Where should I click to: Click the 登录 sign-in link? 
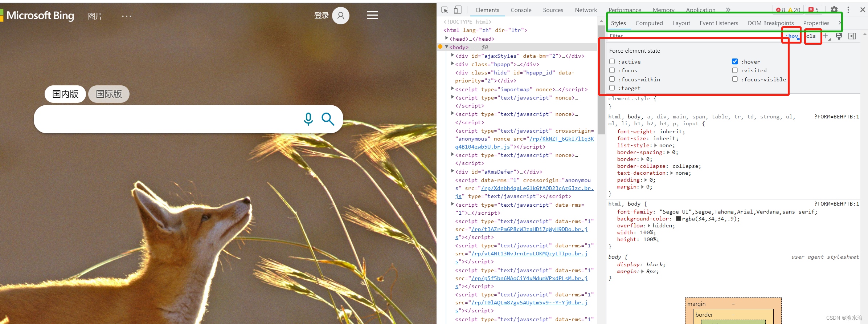point(322,16)
